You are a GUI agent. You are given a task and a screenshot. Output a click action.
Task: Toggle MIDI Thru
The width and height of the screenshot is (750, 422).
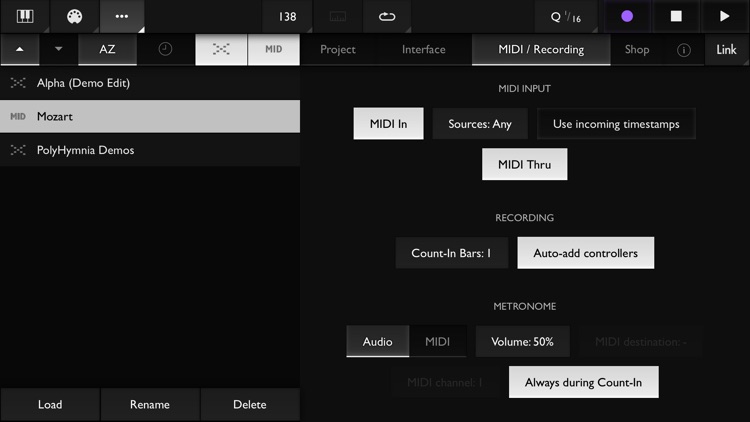[x=525, y=164]
